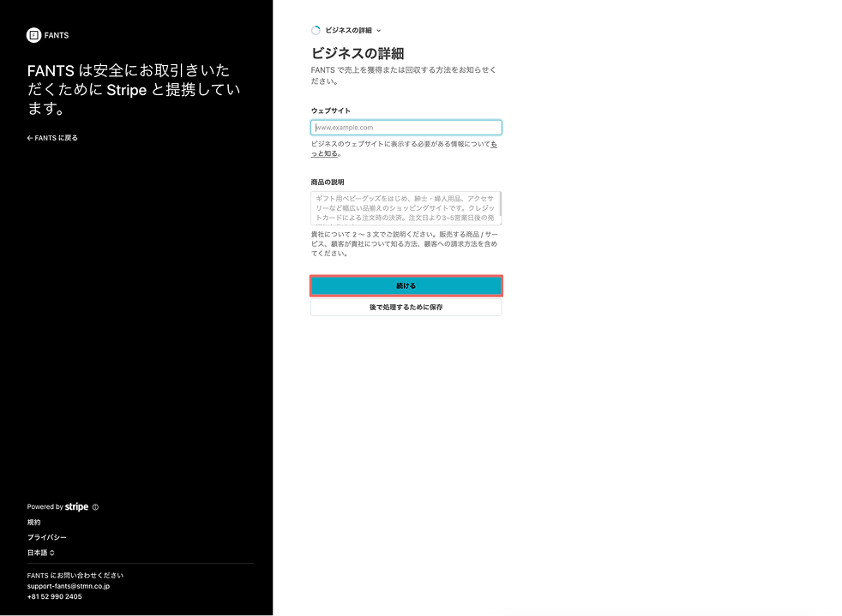Click the FANTS logo icon

[x=33, y=35]
